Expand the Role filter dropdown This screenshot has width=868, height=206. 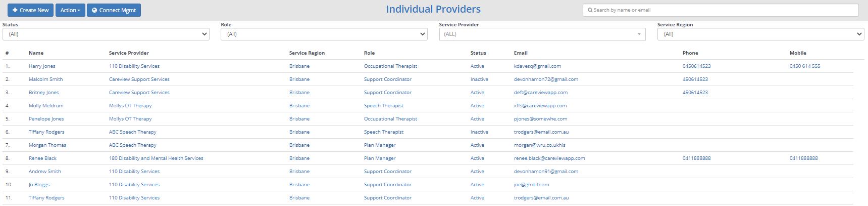point(324,34)
